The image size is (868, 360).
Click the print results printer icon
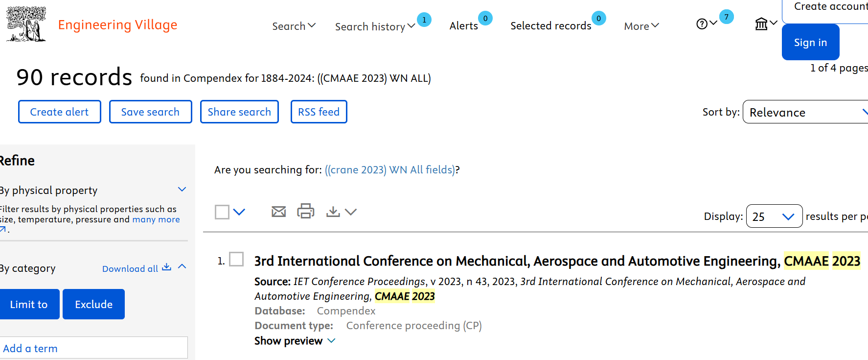pyautogui.click(x=306, y=211)
